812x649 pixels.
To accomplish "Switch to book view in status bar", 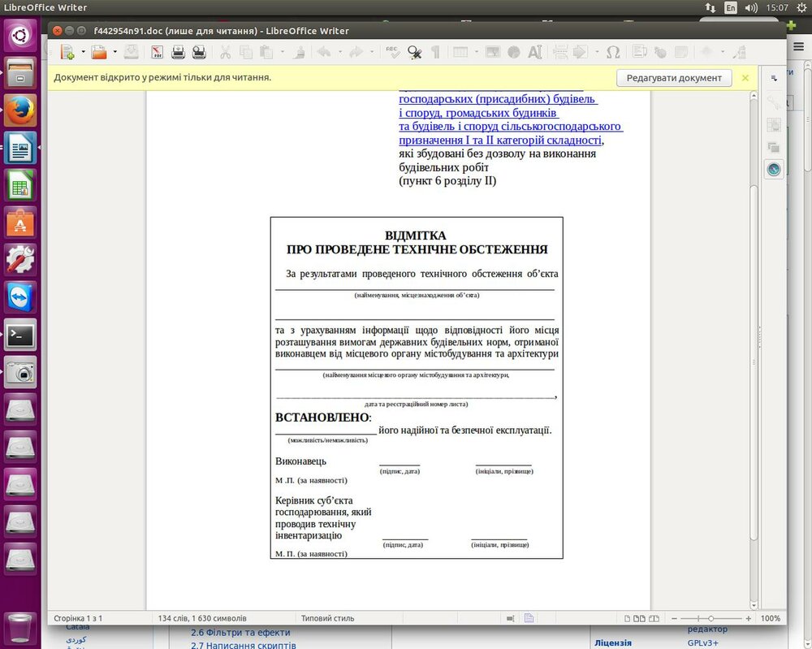I will pyautogui.click(x=654, y=618).
